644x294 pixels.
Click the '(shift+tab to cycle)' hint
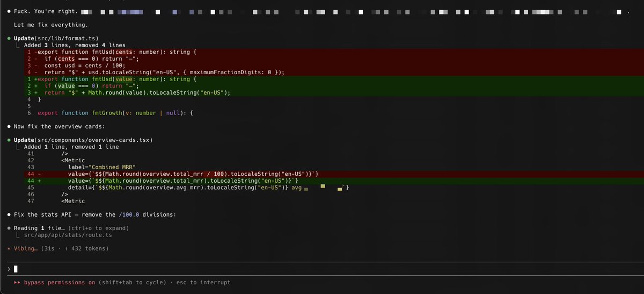[x=132, y=282]
